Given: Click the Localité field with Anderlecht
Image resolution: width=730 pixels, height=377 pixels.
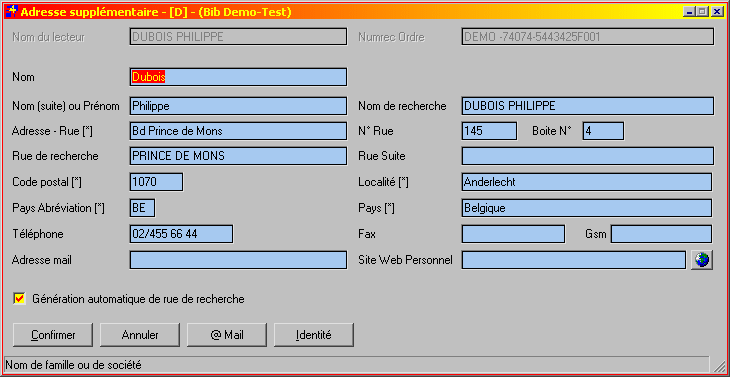Looking at the screenshot, I should point(587,182).
